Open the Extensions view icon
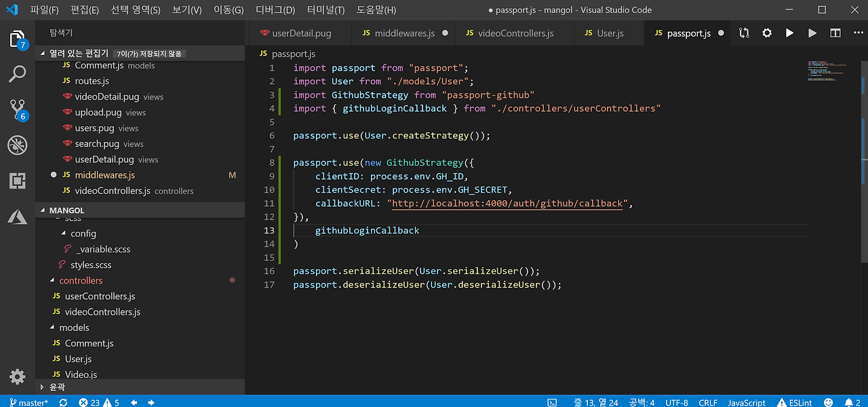The height and width of the screenshot is (407, 868). (18, 180)
